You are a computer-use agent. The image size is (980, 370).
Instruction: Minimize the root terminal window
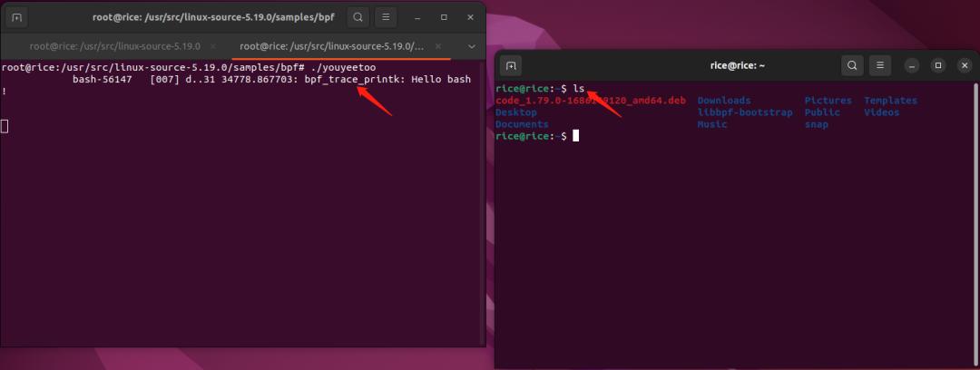pyautogui.click(x=417, y=17)
